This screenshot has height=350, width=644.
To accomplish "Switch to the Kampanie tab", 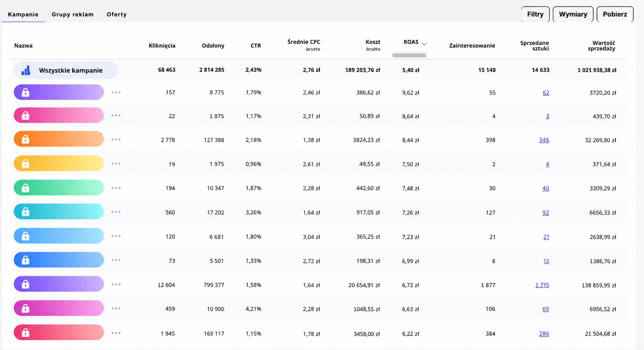I will coord(23,14).
